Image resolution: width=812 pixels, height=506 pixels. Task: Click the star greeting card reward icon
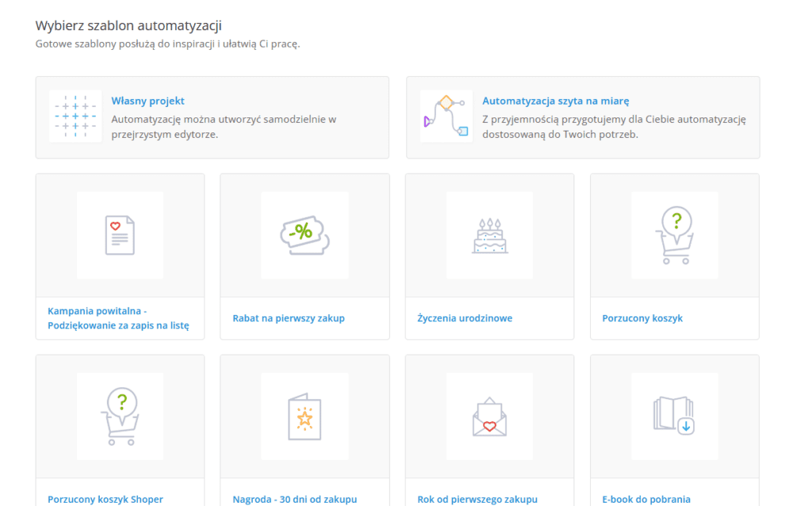pyautogui.click(x=304, y=416)
